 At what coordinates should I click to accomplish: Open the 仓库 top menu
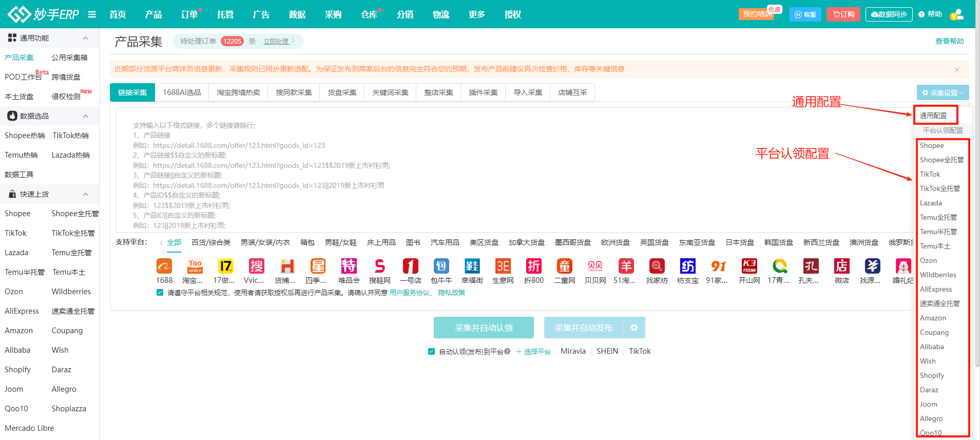tap(369, 14)
